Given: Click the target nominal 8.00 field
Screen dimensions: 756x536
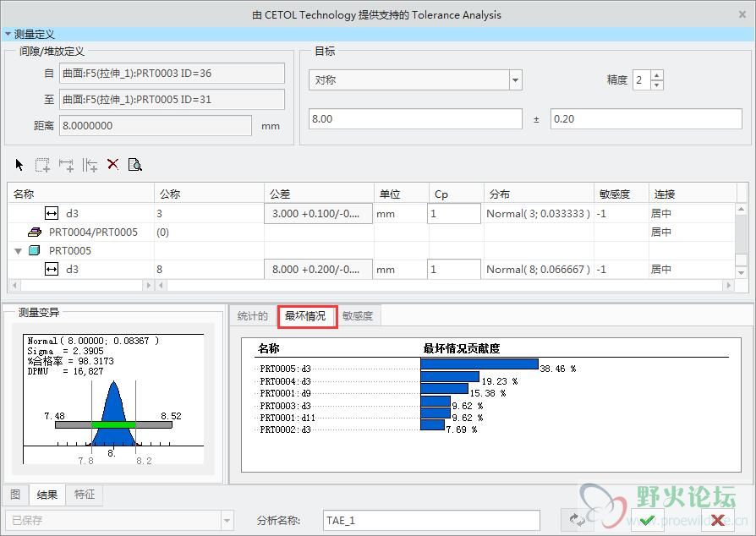Looking at the screenshot, I should (415, 118).
